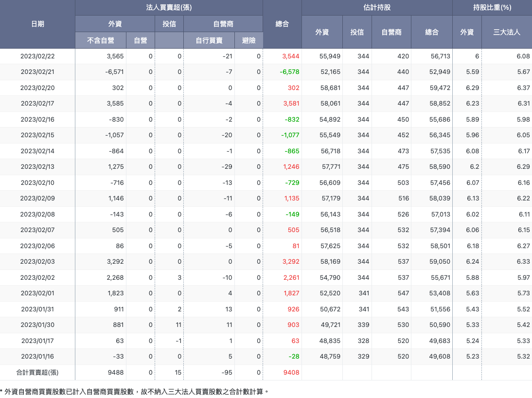
Task: Select the 2023/02/22 date cell
Action: pos(37,56)
